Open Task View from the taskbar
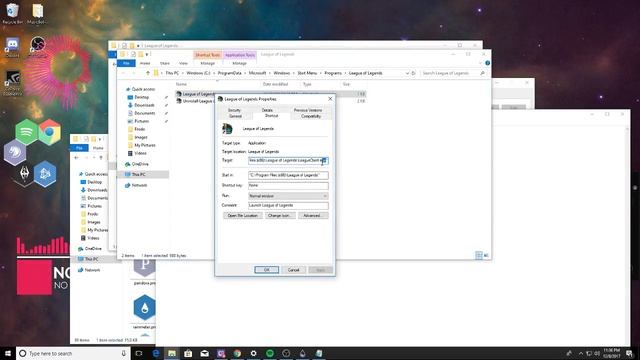The height and width of the screenshot is (360, 640). 139,353
